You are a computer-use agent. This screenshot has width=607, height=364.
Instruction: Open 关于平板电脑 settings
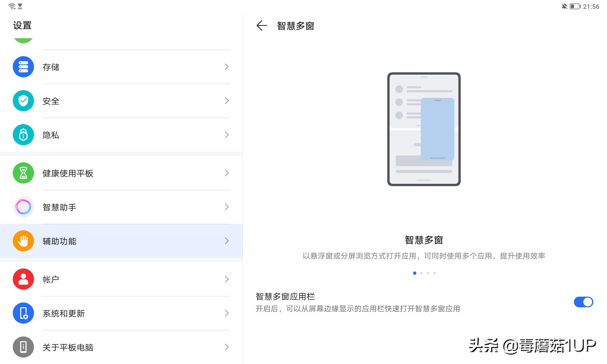click(x=121, y=347)
